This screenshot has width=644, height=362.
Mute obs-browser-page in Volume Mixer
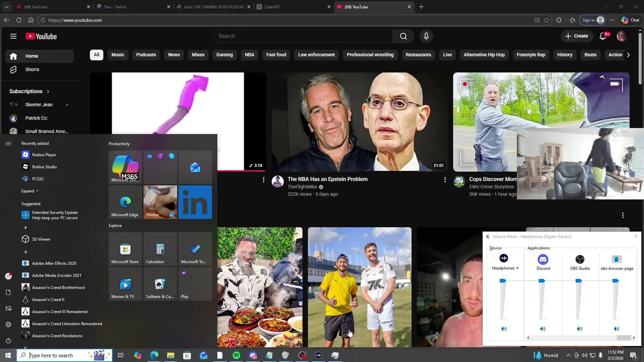pyautogui.click(x=616, y=329)
